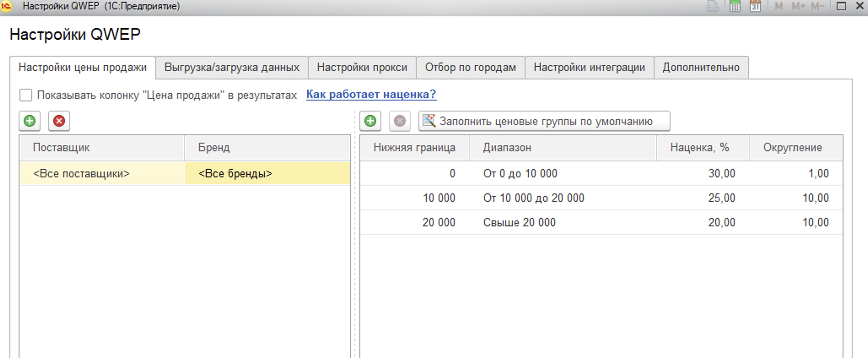Click the printer icon in title bar
Screen dimensions: 868x358
712,6
